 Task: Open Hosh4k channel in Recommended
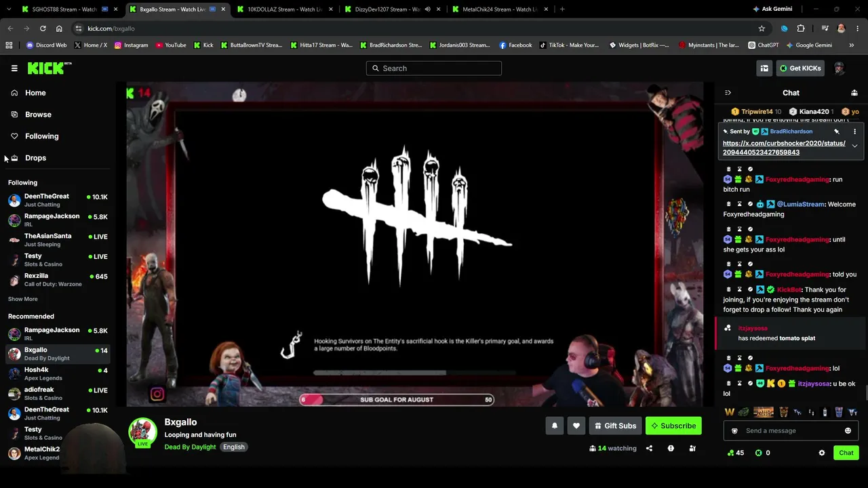pyautogui.click(x=58, y=373)
